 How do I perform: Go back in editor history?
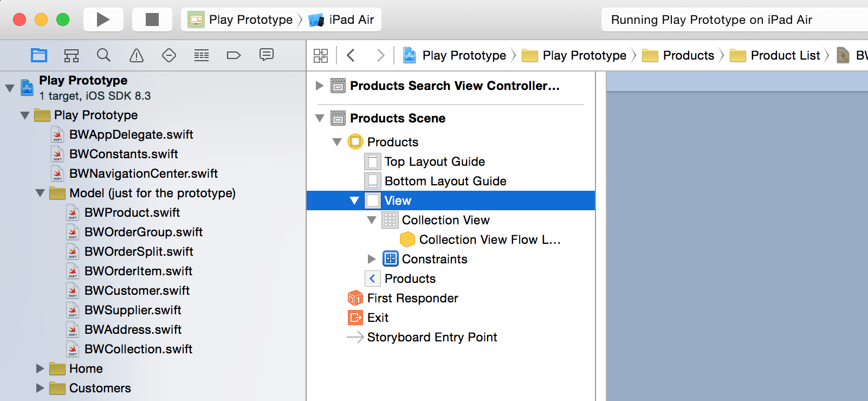pyautogui.click(x=351, y=55)
